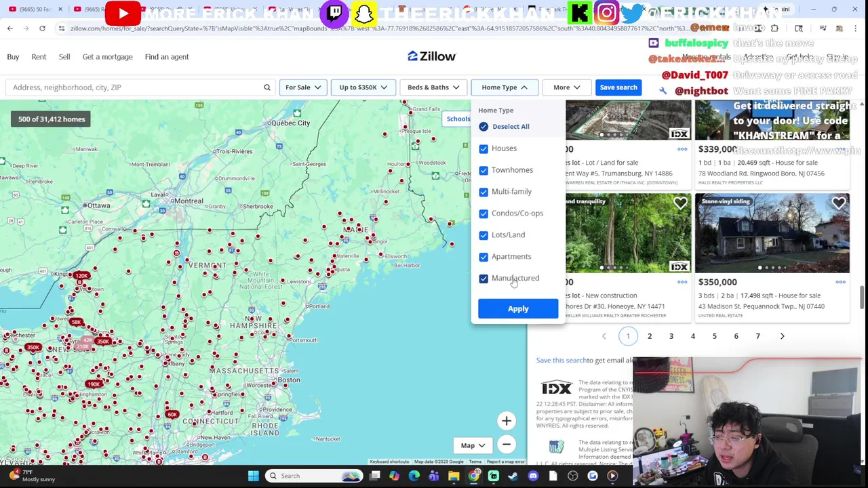This screenshot has height=488, width=868.
Task: Open the 43 Madison St listing address
Action: pos(762,306)
